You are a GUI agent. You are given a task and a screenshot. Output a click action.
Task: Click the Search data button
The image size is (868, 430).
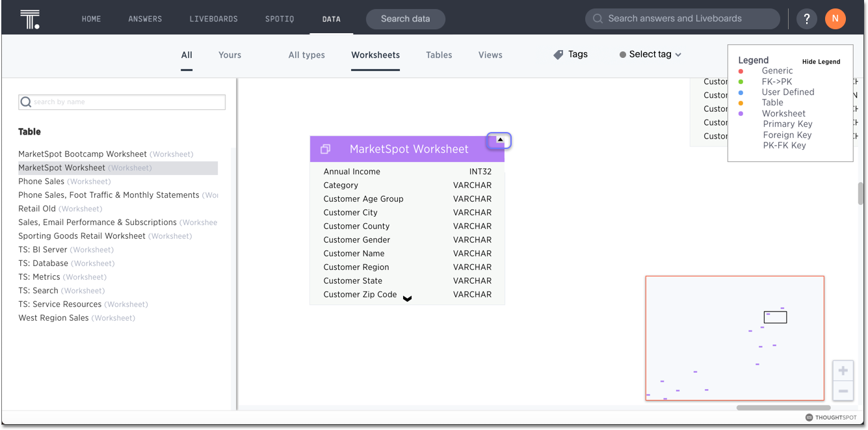tap(405, 19)
